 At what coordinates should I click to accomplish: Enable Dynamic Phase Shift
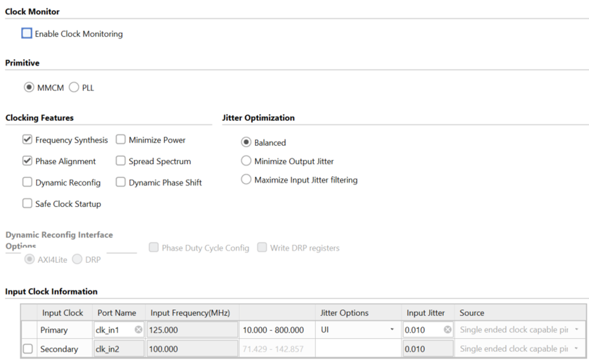click(120, 182)
